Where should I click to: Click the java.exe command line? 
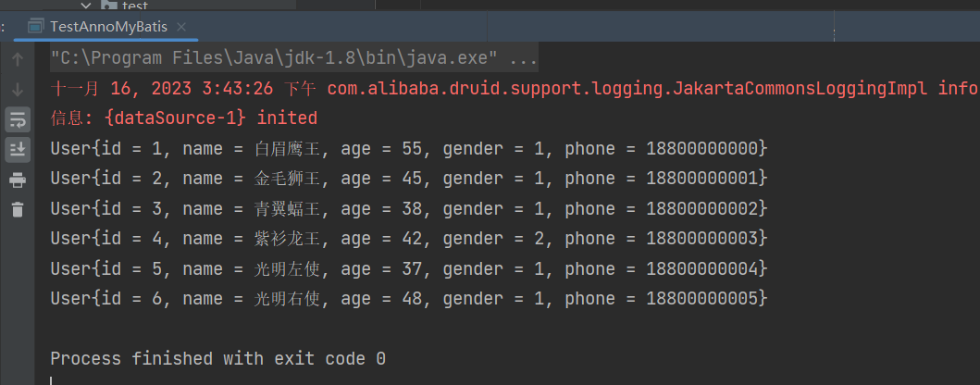[293, 59]
